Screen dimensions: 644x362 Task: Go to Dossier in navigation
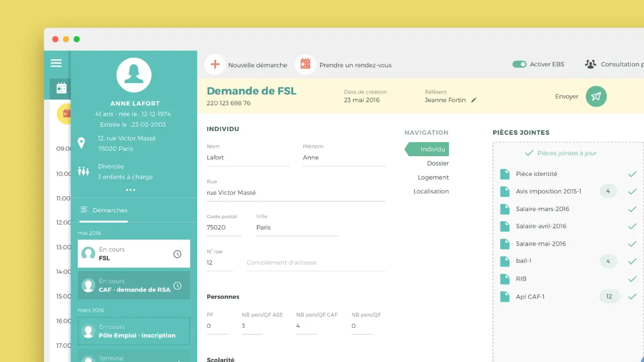pyautogui.click(x=437, y=163)
